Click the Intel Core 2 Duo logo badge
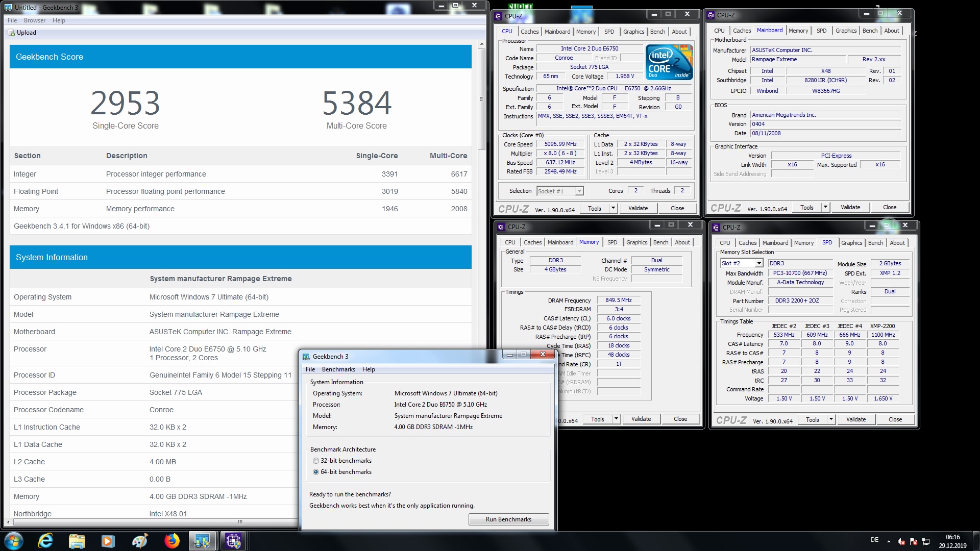 [x=669, y=62]
